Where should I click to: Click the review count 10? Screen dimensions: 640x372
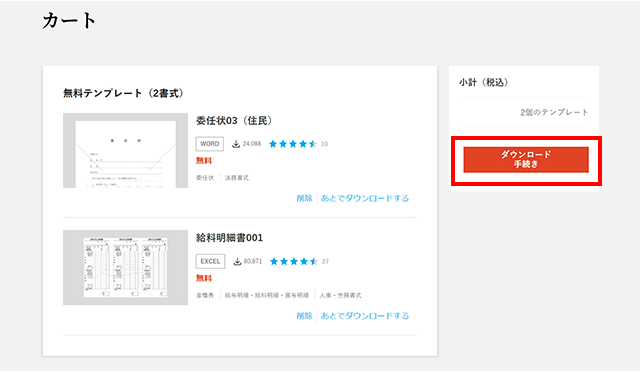pos(324,144)
